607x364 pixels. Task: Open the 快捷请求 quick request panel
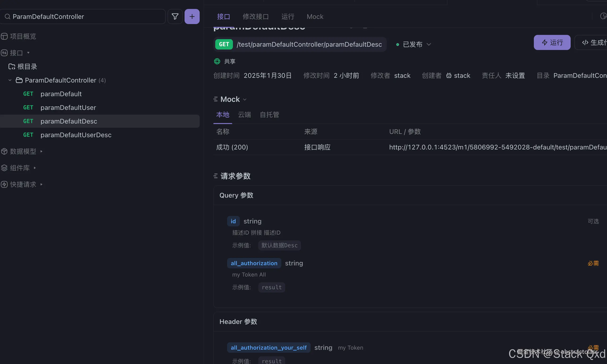(23, 184)
